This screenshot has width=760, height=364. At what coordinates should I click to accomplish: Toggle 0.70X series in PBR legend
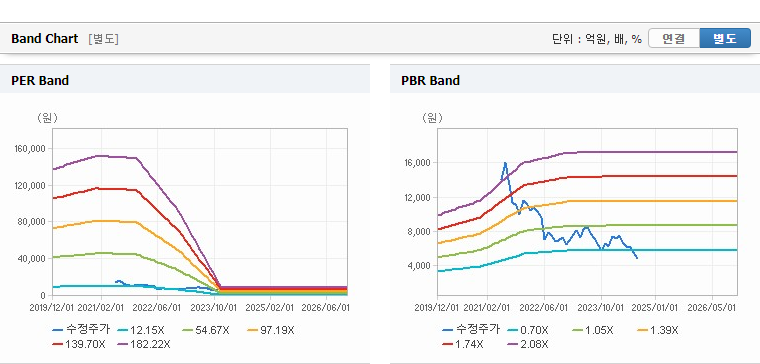click(528, 331)
